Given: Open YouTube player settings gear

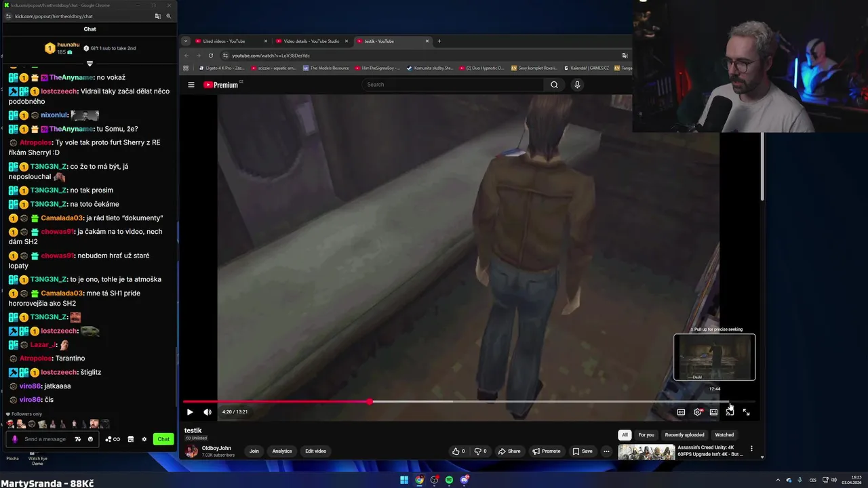Looking at the screenshot, I should (697, 412).
